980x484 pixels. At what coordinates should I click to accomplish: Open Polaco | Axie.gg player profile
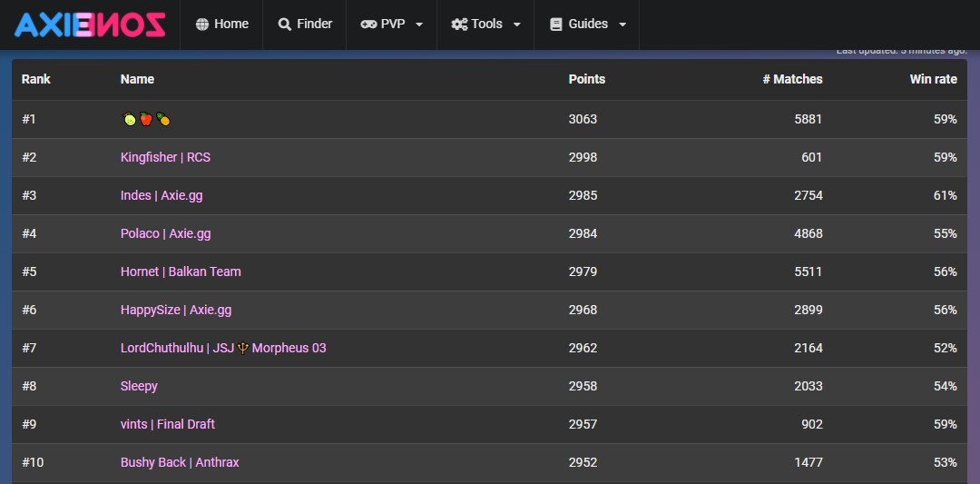click(x=166, y=234)
